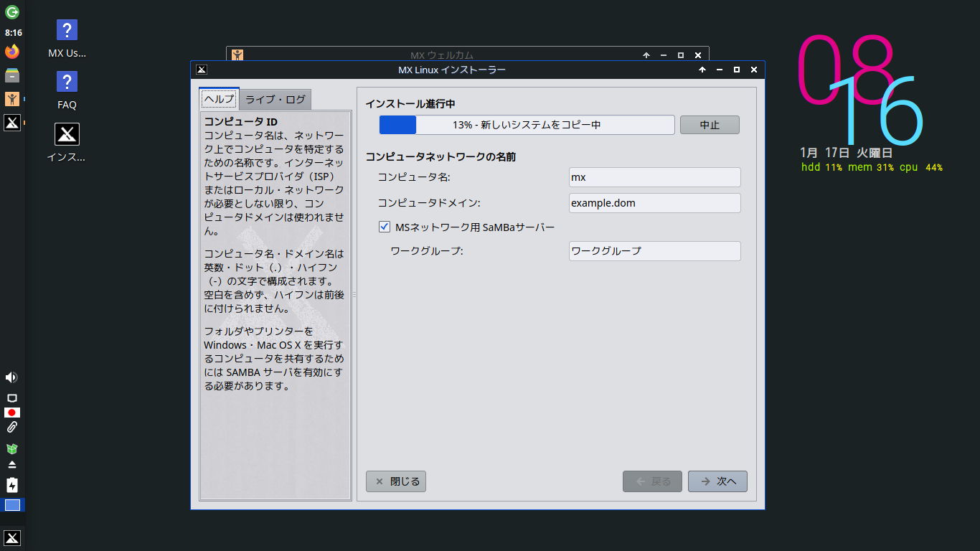Viewport: 980px width, 551px height.
Task: Launch the installer desktop shortcut
Action: point(67,143)
